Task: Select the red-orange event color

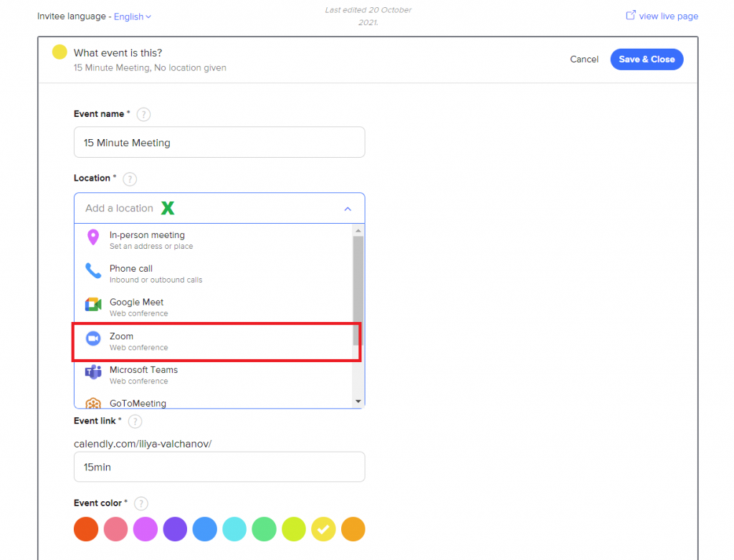Action: (86, 529)
